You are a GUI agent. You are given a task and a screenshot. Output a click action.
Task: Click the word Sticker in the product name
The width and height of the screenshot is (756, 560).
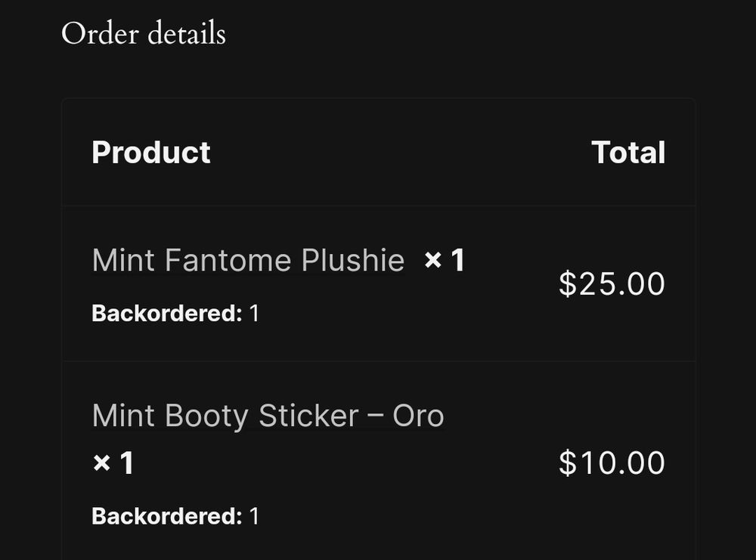pos(308,416)
